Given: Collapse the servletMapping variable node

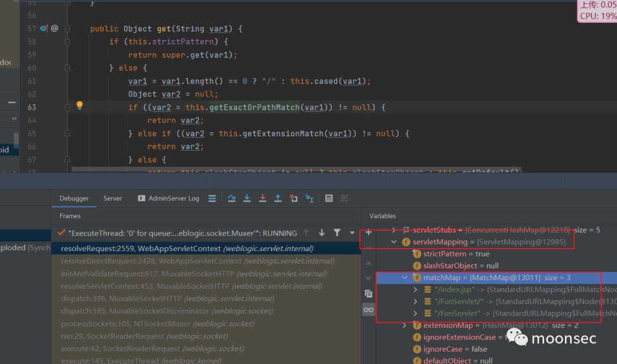Looking at the screenshot, I should (394, 242).
